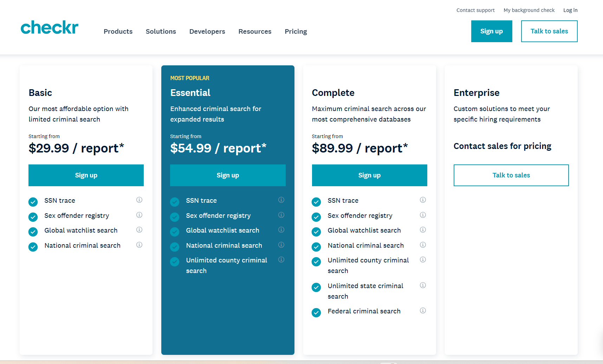This screenshot has height=364, width=603.
Task: View info tooltip for Complete SSN trace
Action: click(x=423, y=200)
